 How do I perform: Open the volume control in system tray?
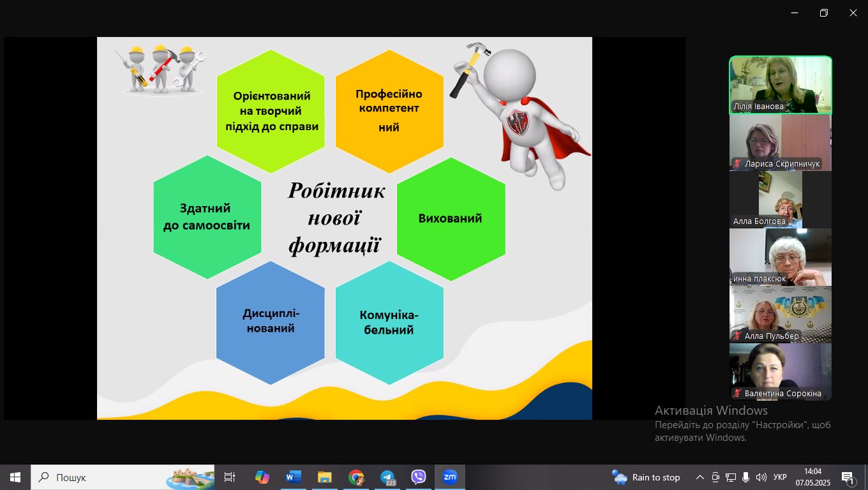(761, 477)
